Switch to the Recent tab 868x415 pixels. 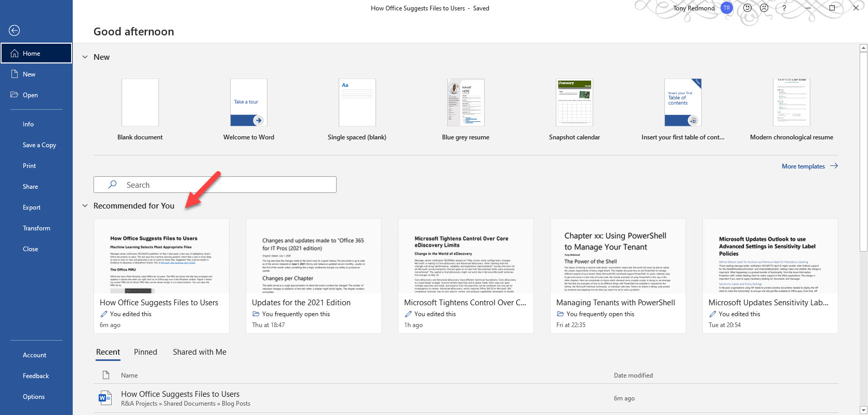coord(108,352)
